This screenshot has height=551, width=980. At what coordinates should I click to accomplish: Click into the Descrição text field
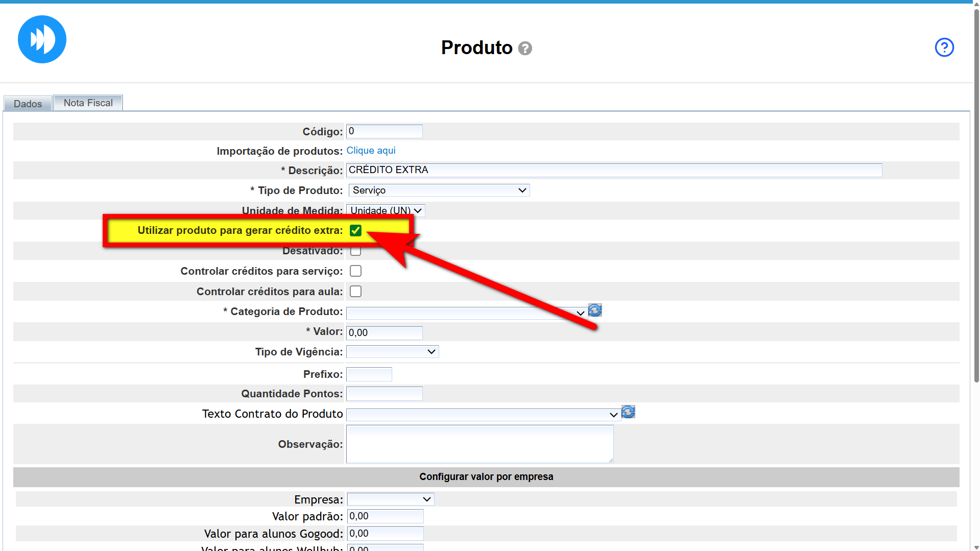[613, 170]
